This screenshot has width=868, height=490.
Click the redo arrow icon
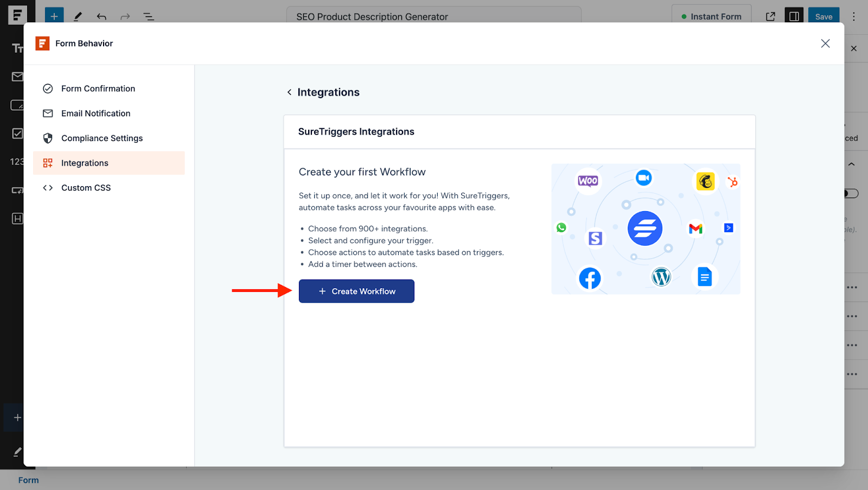pos(125,16)
